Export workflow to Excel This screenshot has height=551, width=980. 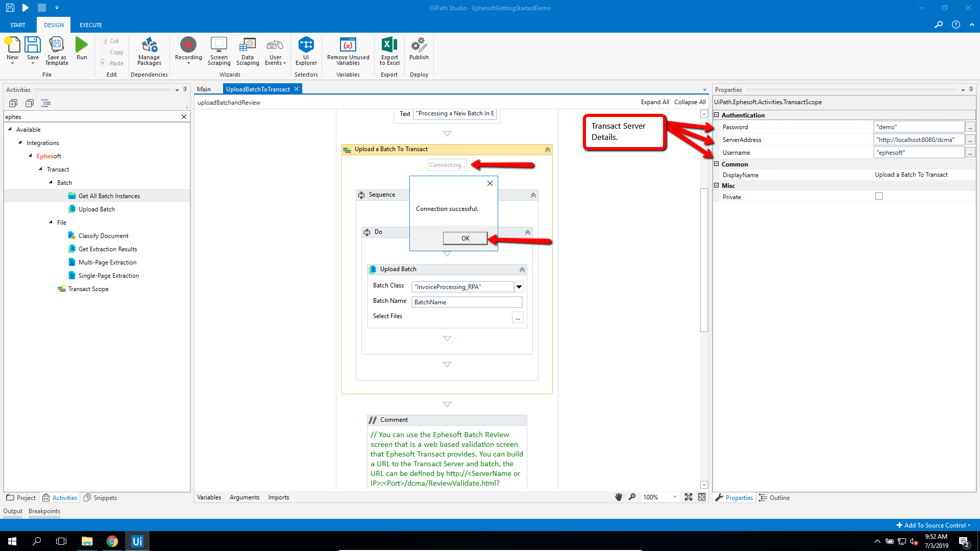pyautogui.click(x=389, y=51)
